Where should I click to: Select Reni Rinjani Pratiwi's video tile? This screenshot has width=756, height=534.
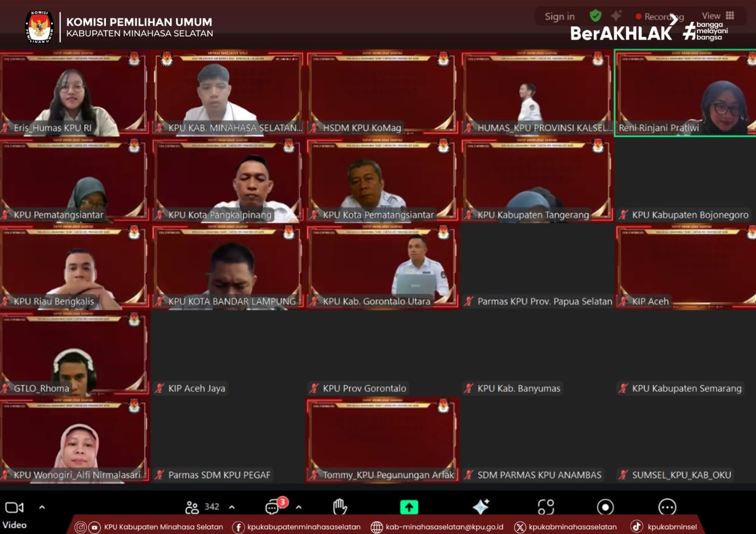(x=685, y=93)
